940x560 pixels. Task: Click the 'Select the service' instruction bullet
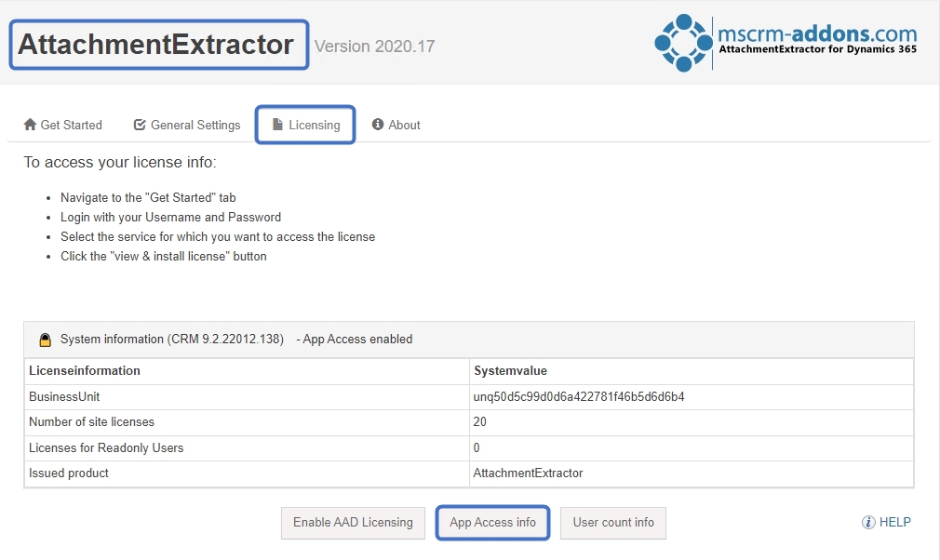[218, 236]
